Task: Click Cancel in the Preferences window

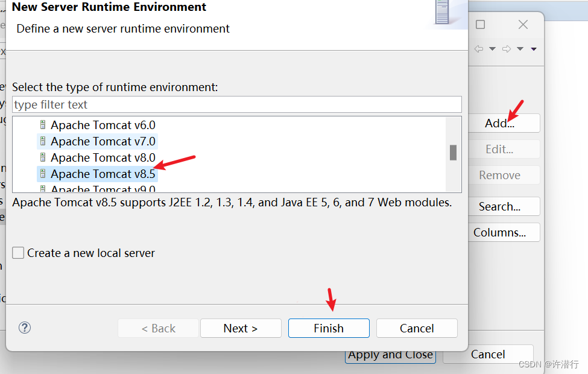Action: coord(488,354)
